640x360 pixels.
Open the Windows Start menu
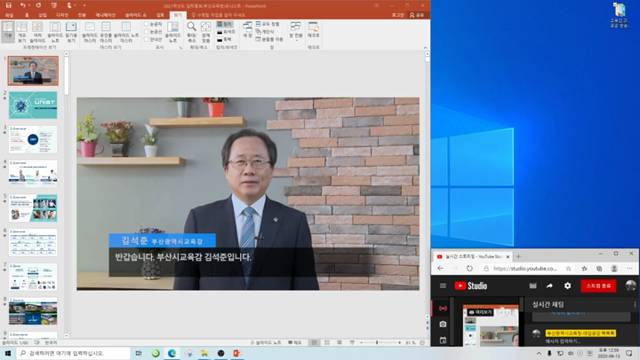coord(8,353)
